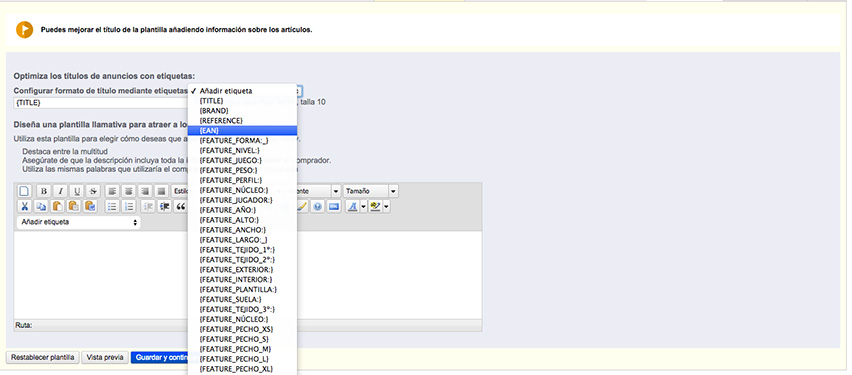This screenshot has width=852, height=375.
Task: Click the Restablecer plantilla button
Action: point(43,358)
